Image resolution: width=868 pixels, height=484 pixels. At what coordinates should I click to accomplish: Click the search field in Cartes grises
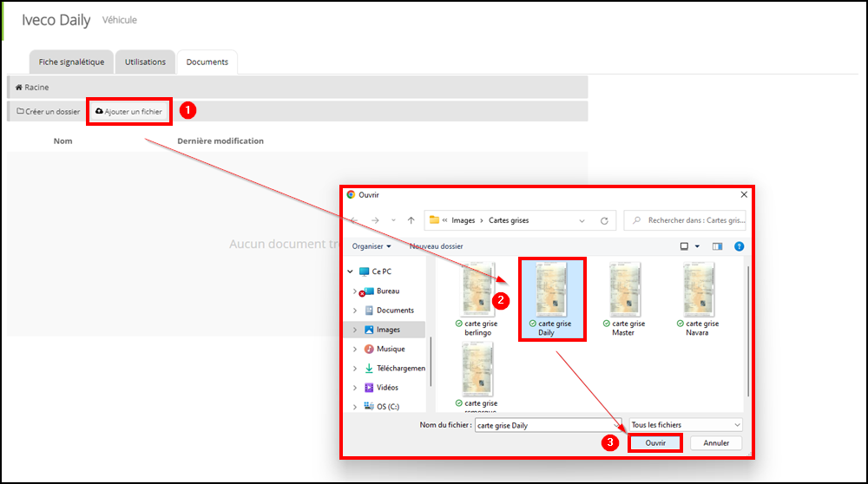pos(685,220)
